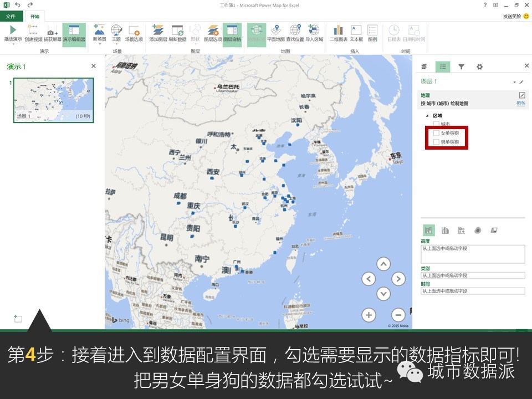The image size is (532, 399).
Task: Open the 创建视频 tool
Action: pos(33,33)
